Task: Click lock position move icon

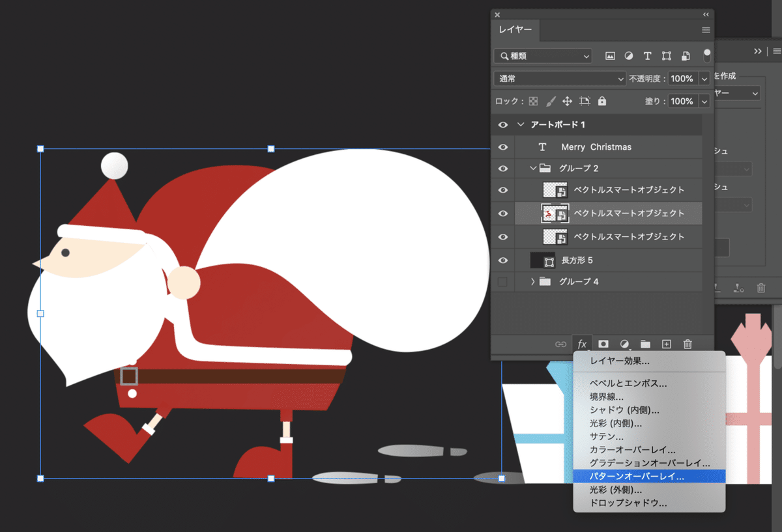Action: pos(567,101)
